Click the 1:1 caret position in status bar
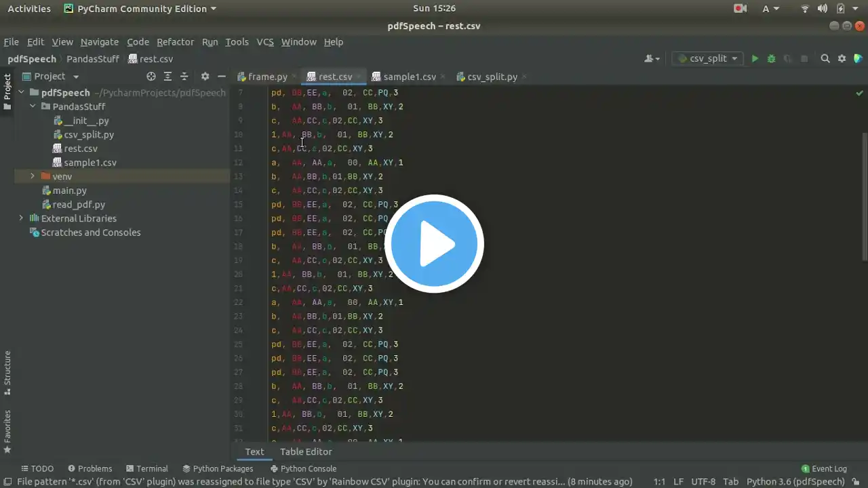The width and height of the screenshot is (868, 488). tap(659, 482)
